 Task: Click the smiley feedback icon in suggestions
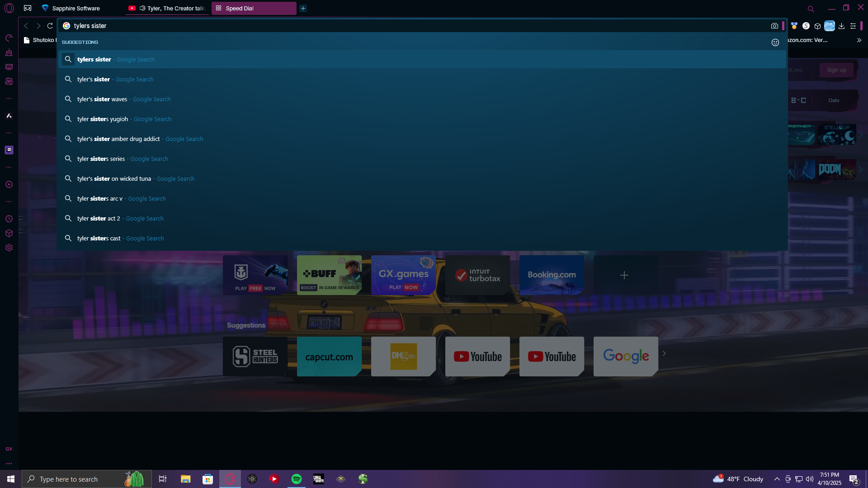coord(775,42)
